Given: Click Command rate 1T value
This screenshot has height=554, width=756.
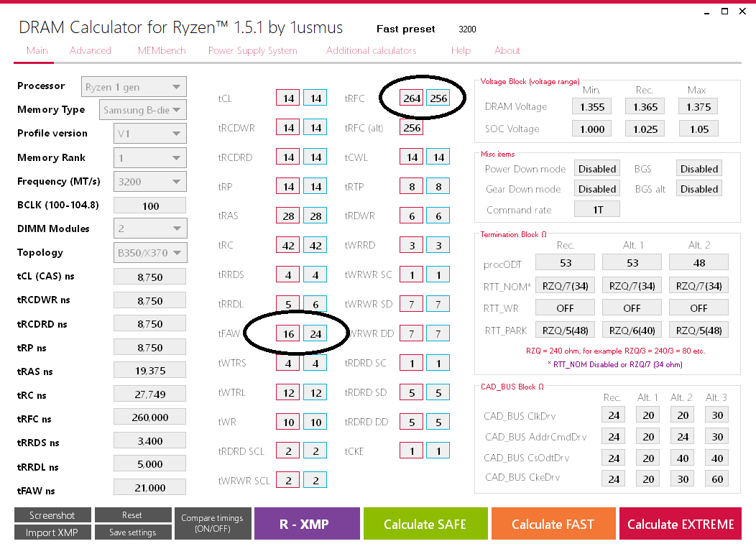Looking at the screenshot, I should pyautogui.click(x=597, y=209).
